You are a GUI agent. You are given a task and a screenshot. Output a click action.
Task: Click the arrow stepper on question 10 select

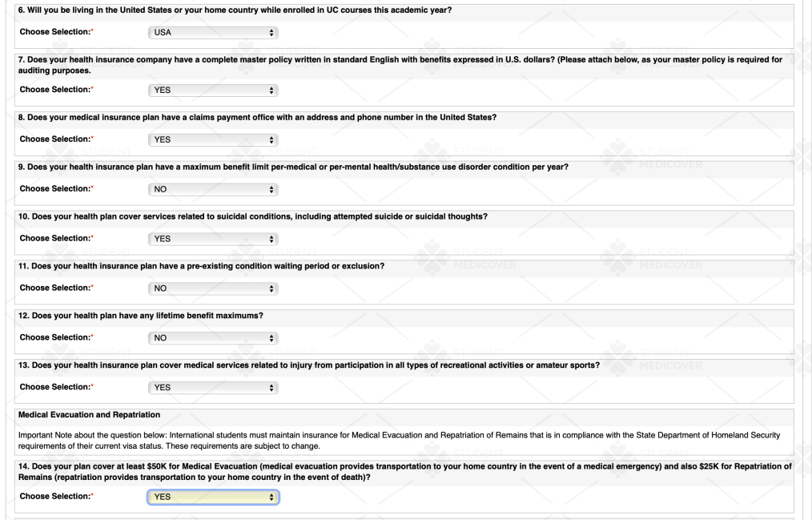(271, 239)
